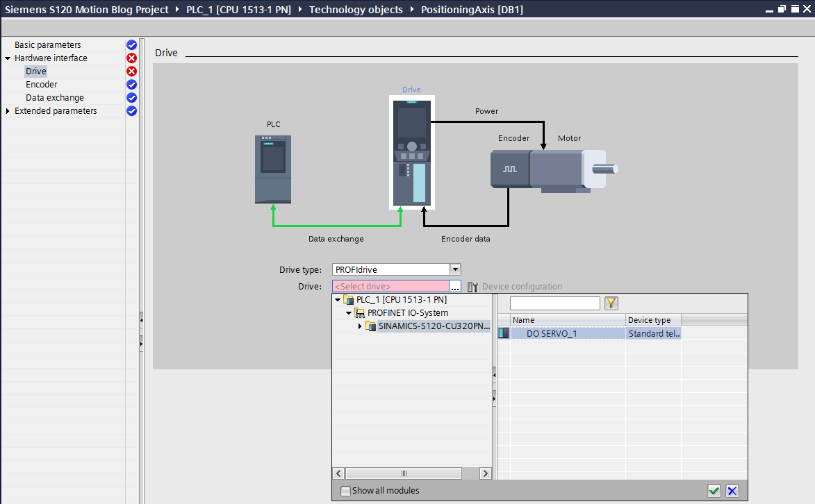Select PLC_1 [CPU 1513-1 PN] in device tree
The height and width of the screenshot is (504, 815).
click(402, 300)
